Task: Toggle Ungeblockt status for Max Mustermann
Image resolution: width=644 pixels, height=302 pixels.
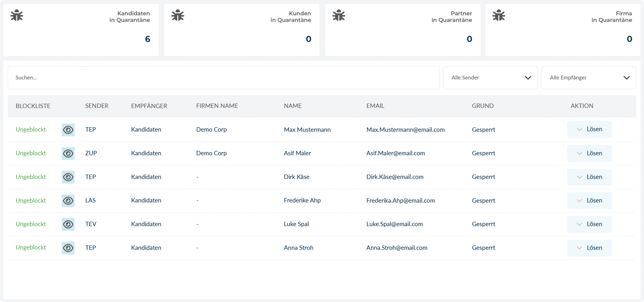Action: pyautogui.click(x=31, y=129)
